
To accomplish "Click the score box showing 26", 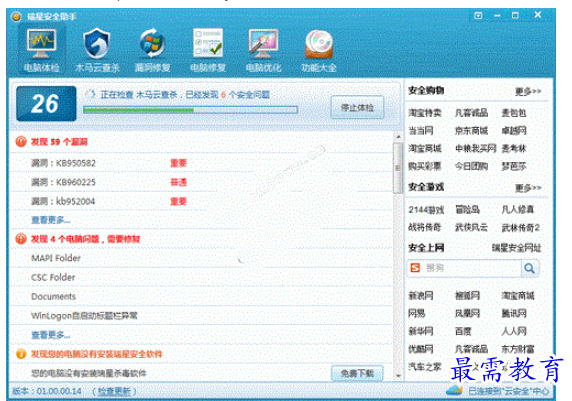I will tap(46, 104).
